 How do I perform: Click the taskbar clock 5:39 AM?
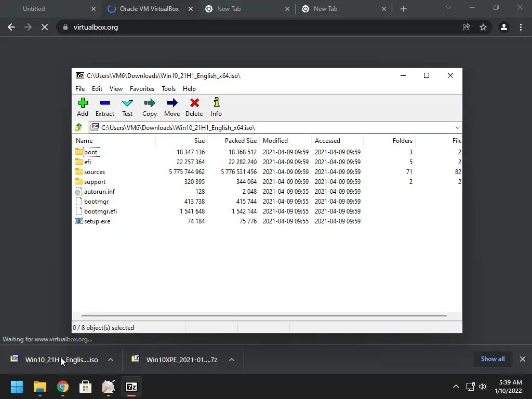[510, 382]
